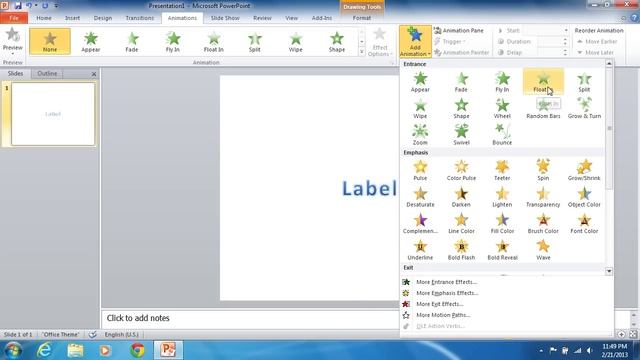Image resolution: width=640 pixels, height=360 pixels.
Task: Apply the Wheel entrance effect
Action: pyautogui.click(x=502, y=109)
